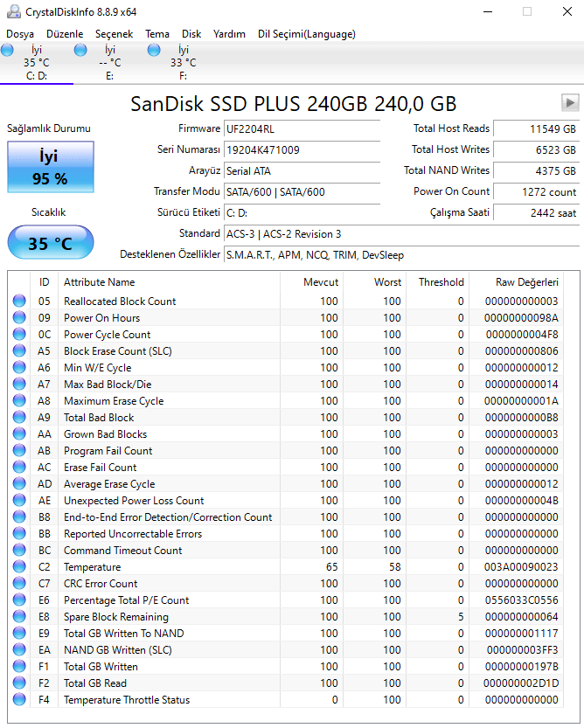Viewport: 584px width, 728px height.
Task: Open the Seçenek menu
Action: coord(114,34)
